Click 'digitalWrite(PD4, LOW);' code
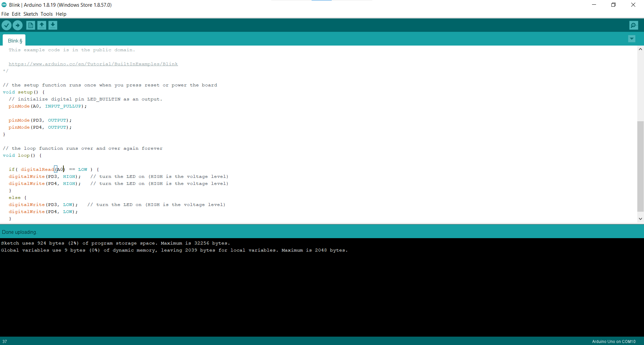Image resolution: width=644 pixels, height=345 pixels. click(43, 212)
